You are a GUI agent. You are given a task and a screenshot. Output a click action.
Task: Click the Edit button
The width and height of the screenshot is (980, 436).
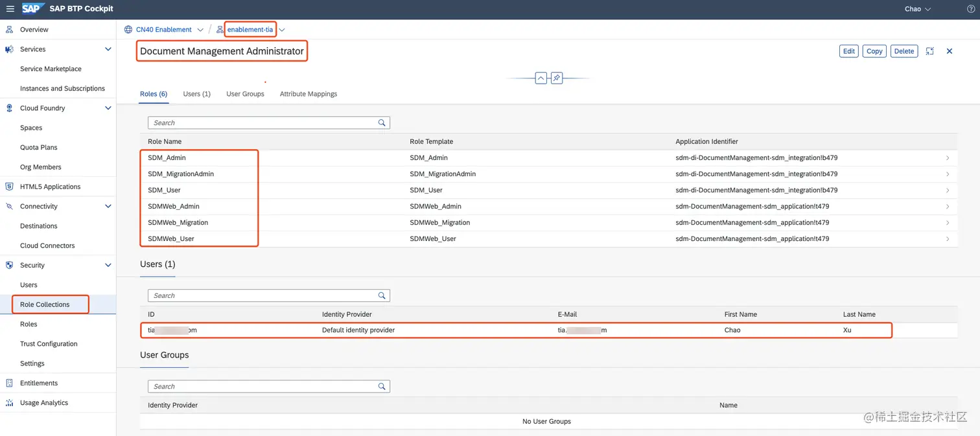pyautogui.click(x=849, y=51)
